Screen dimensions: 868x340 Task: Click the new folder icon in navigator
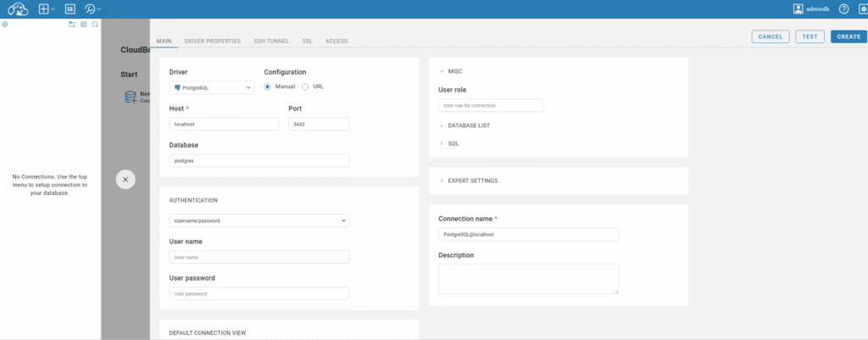pyautogui.click(x=72, y=25)
